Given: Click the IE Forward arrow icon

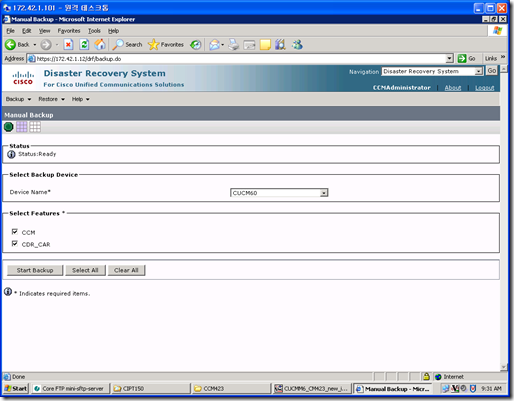Looking at the screenshot, I should [46, 44].
